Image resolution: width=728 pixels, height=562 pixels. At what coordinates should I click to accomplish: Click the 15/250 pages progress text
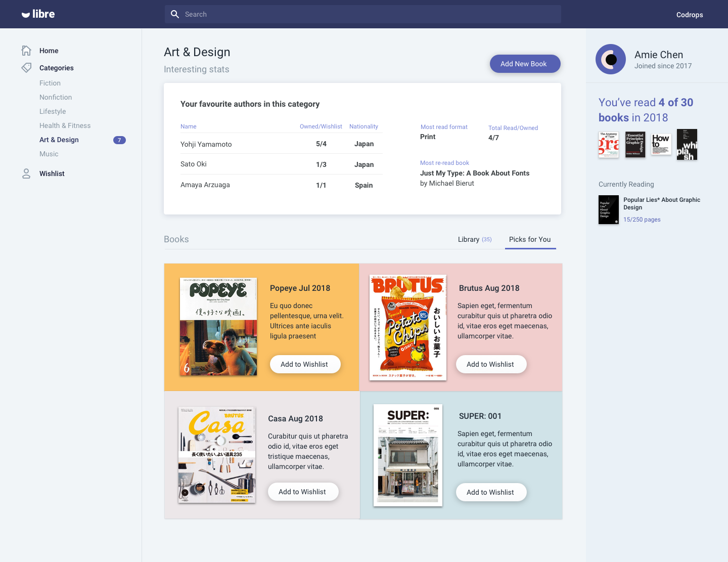(642, 220)
